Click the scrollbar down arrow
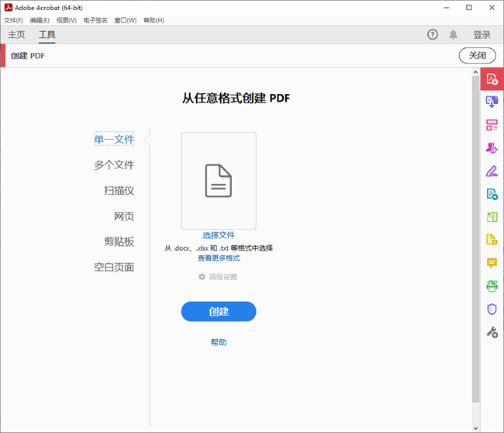 coord(476,428)
